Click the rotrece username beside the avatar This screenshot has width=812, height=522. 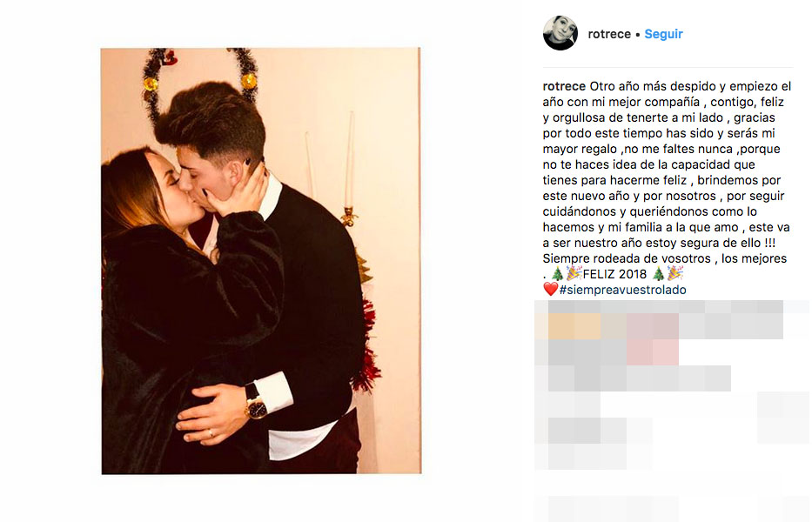click(x=609, y=34)
